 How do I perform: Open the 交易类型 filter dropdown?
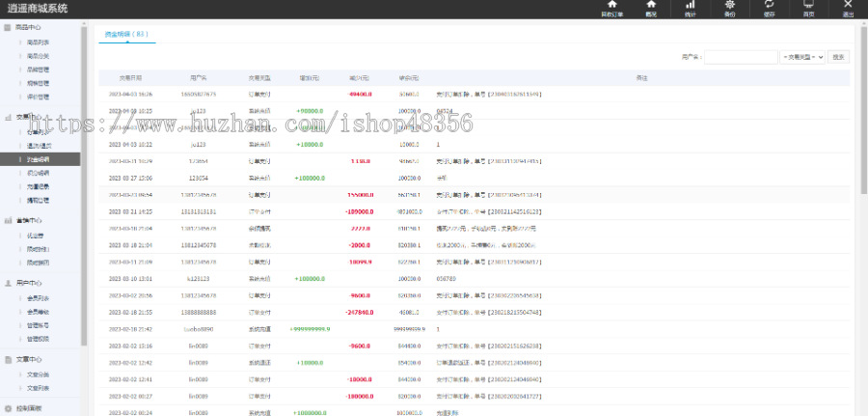[802, 57]
